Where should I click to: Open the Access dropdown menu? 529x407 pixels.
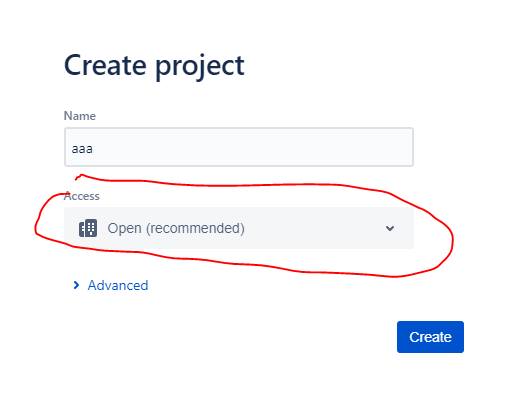(239, 228)
